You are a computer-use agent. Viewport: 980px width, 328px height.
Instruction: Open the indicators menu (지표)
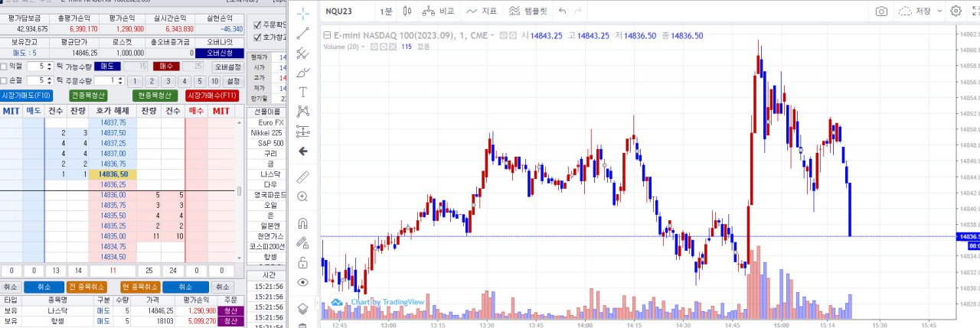coord(482,11)
